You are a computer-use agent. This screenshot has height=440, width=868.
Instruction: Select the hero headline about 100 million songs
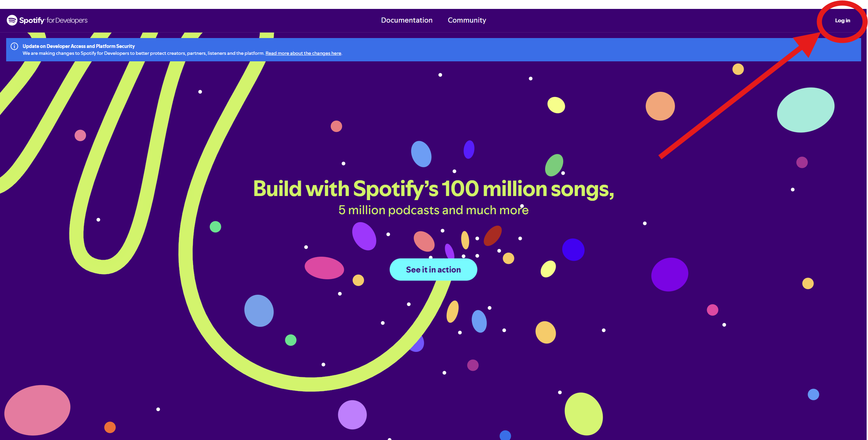(433, 188)
